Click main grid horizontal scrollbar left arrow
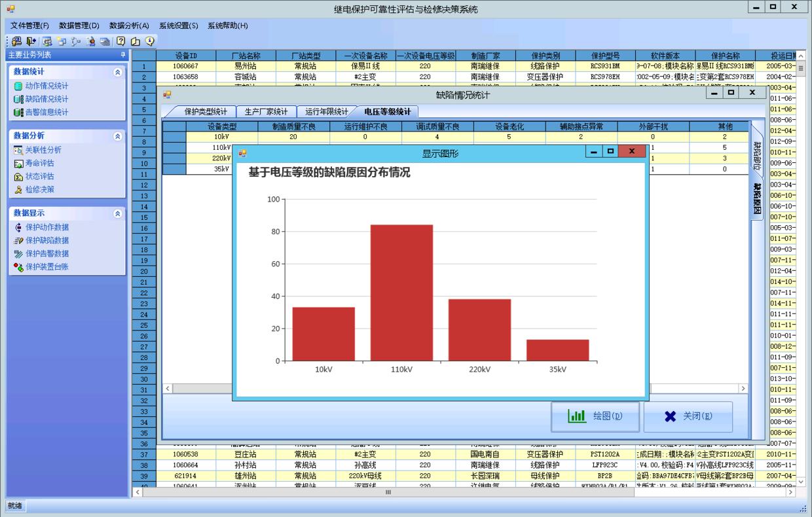 [138, 491]
